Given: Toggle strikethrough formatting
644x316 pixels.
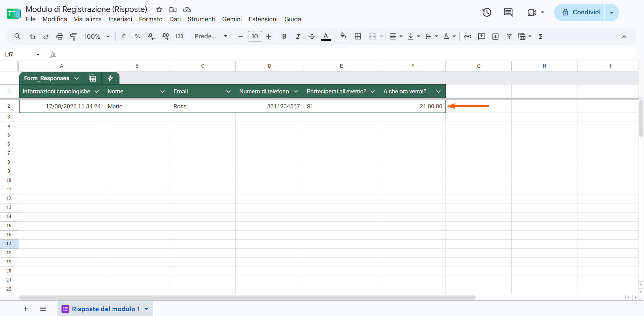Looking at the screenshot, I should pyautogui.click(x=312, y=36).
